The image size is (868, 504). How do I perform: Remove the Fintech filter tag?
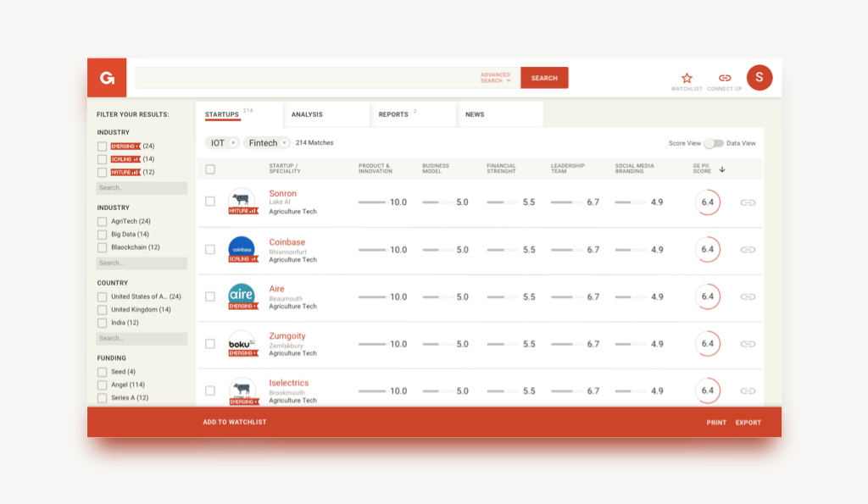(x=285, y=143)
